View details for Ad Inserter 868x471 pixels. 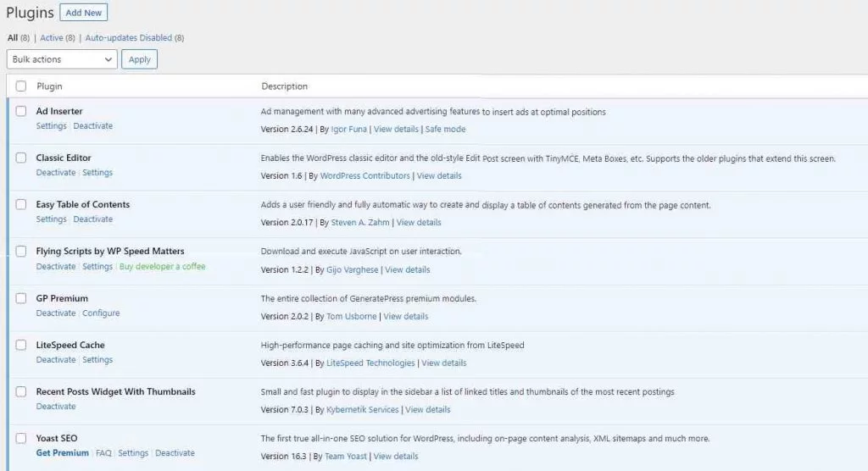click(396, 129)
